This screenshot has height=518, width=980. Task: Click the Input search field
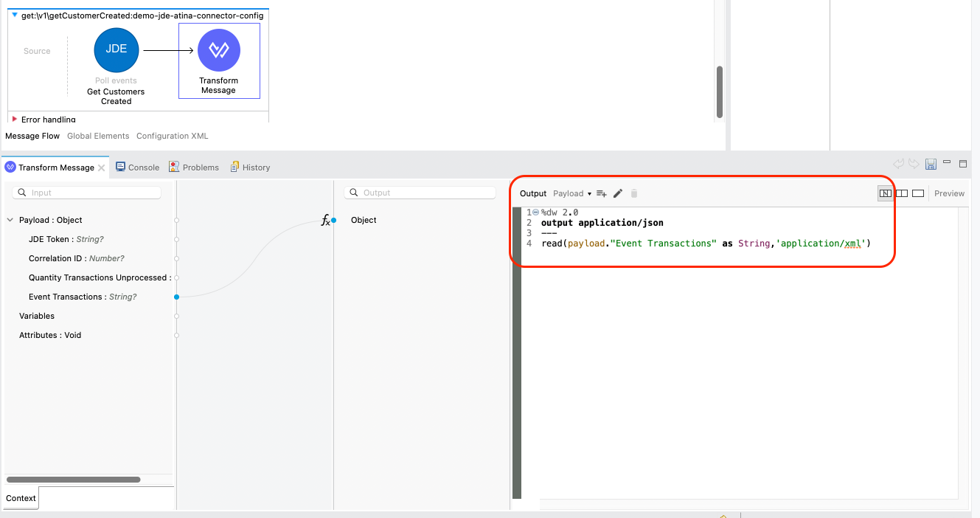[x=94, y=193]
